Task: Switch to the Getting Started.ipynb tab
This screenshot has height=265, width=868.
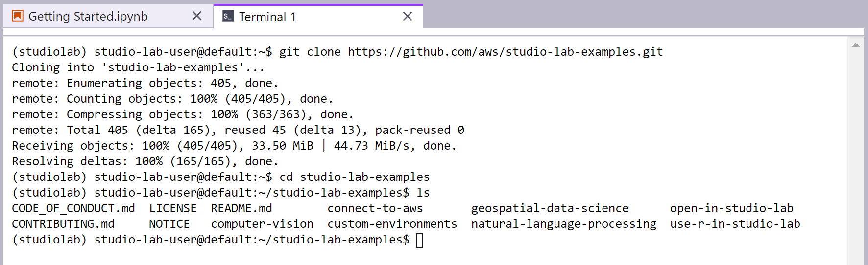Action: pyautogui.click(x=88, y=16)
